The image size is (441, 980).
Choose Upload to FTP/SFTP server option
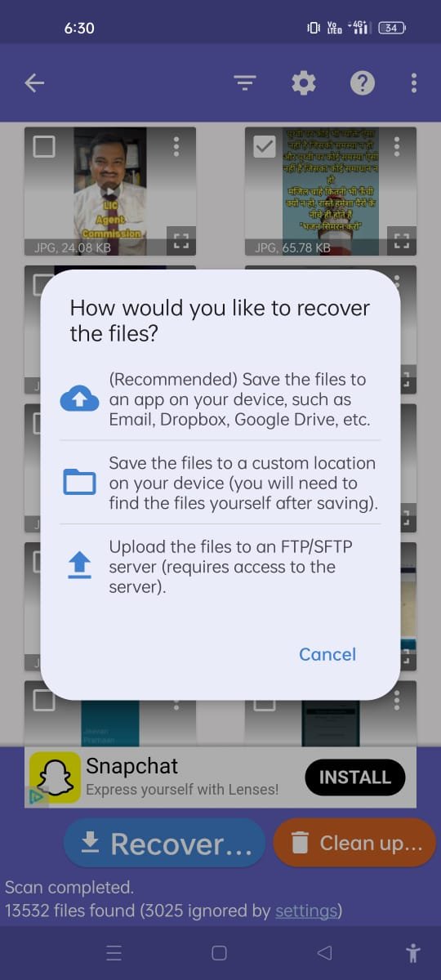tap(222, 565)
